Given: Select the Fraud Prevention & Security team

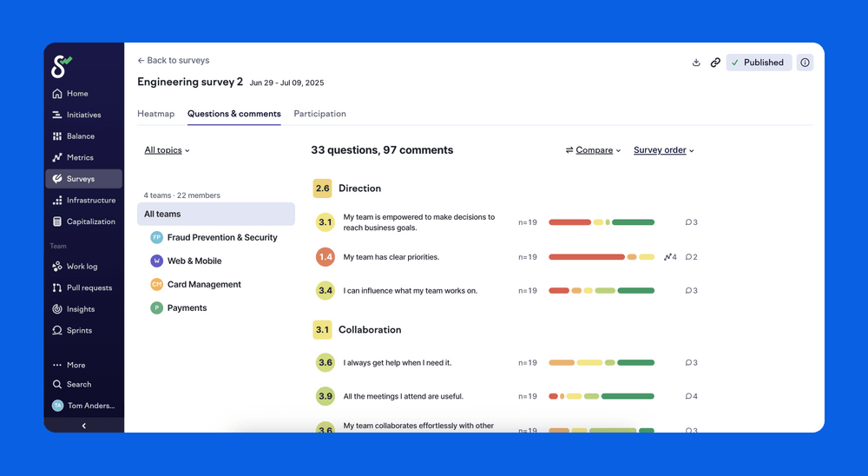Looking at the screenshot, I should pyautogui.click(x=221, y=237).
